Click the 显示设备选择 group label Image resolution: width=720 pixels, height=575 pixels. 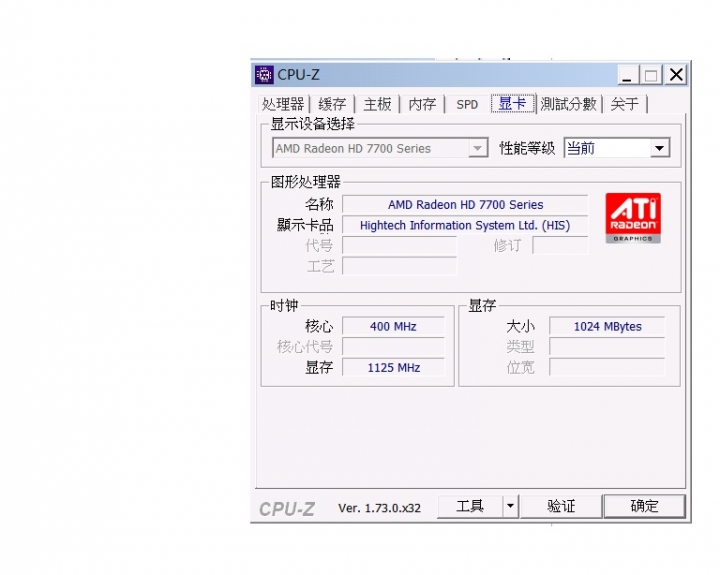point(313,124)
